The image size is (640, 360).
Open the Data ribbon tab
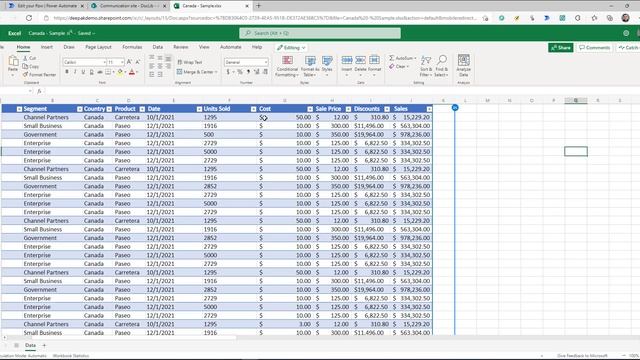(x=158, y=47)
